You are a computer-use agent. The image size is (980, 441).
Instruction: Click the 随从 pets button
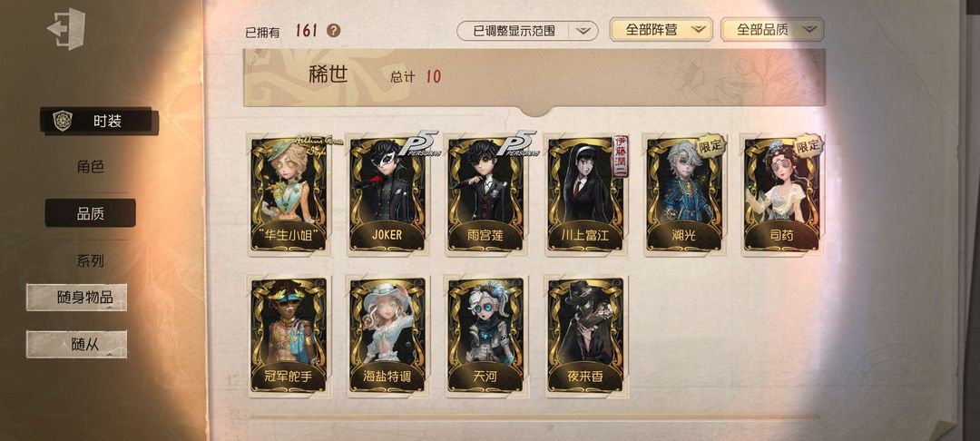click(x=76, y=344)
